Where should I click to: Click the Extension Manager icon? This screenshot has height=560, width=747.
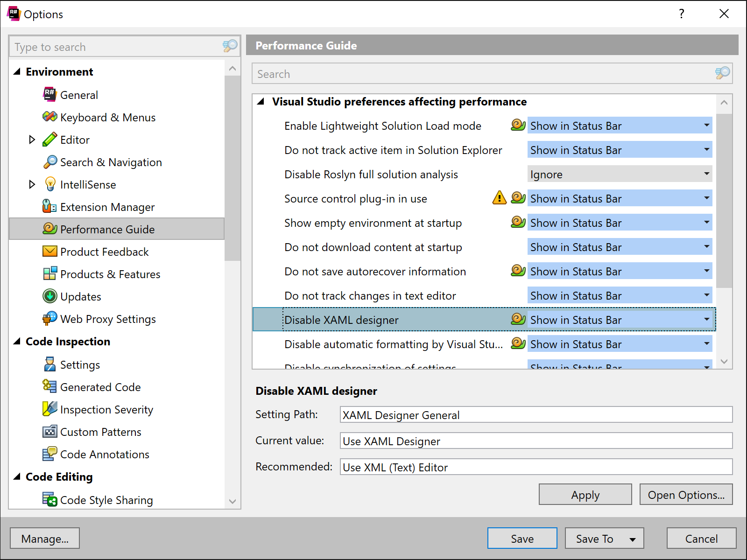pyautogui.click(x=49, y=206)
